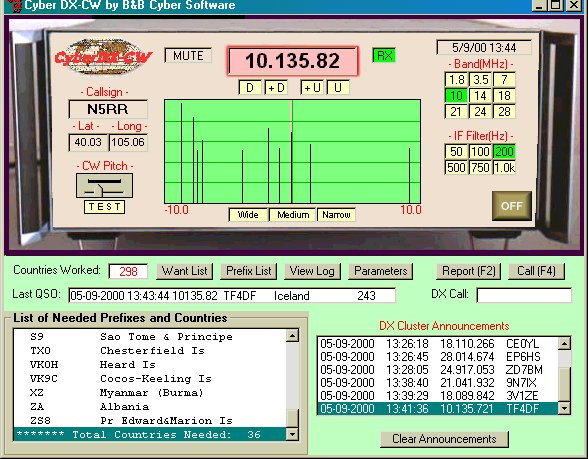Click prefix list scroll up arrow
Viewport: 588px width, 459px height.
pyautogui.click(x=292, y=336)
